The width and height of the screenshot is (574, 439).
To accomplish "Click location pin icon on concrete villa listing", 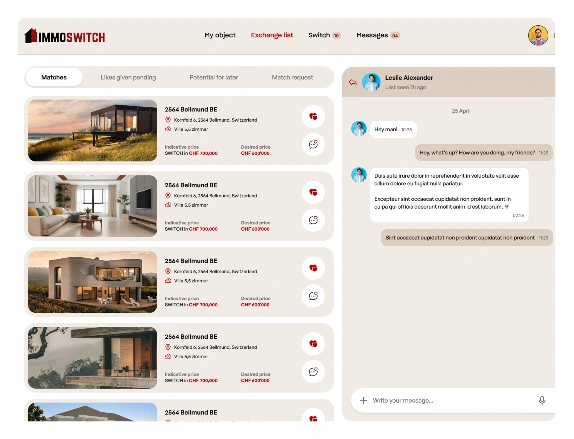I will 168,271.
